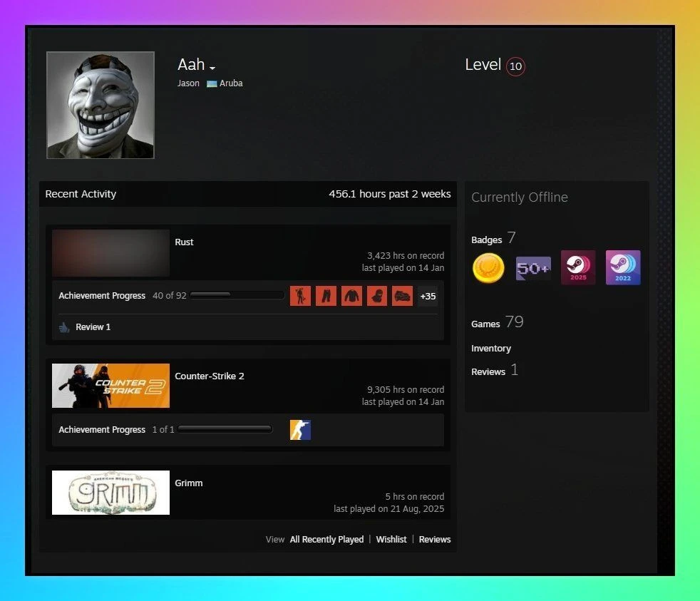Open the Steam 2025 badge
The image size is (700, 601).
point(578,267)
